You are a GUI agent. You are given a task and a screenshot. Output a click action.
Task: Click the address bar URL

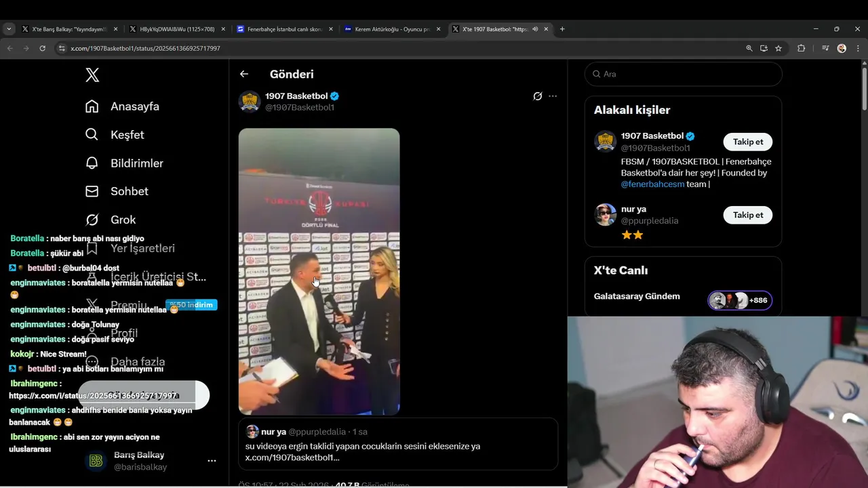[x=145, y=48]
